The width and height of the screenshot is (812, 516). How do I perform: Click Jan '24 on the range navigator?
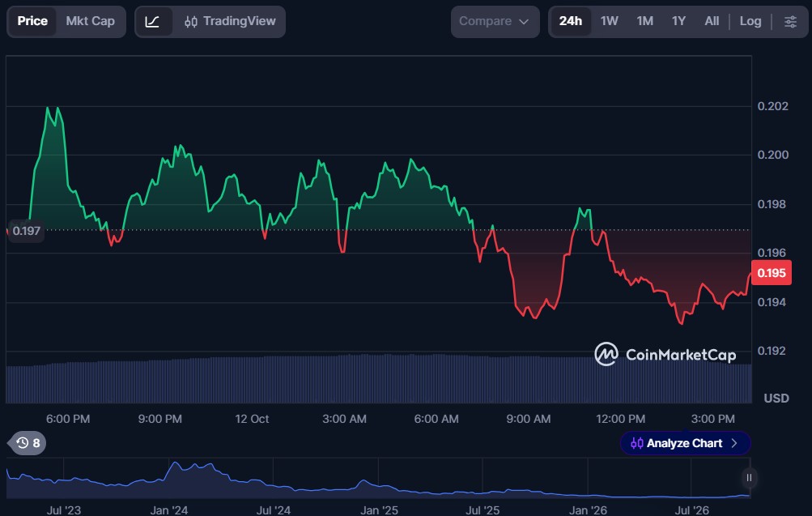click(x=169, y=510)
